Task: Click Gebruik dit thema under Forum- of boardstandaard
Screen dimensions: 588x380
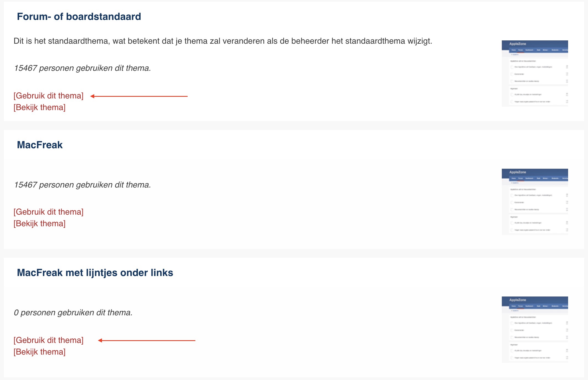Action: (48, 96)
